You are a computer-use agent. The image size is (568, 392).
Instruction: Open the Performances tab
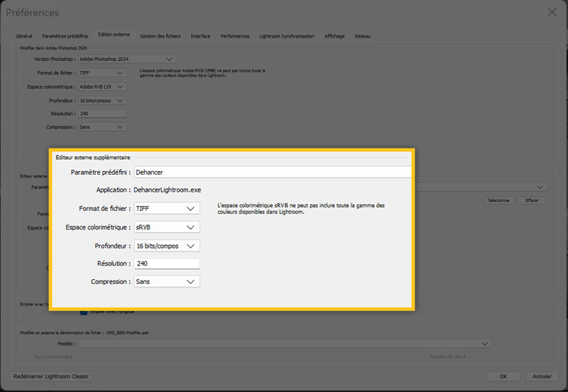[235, 36]
